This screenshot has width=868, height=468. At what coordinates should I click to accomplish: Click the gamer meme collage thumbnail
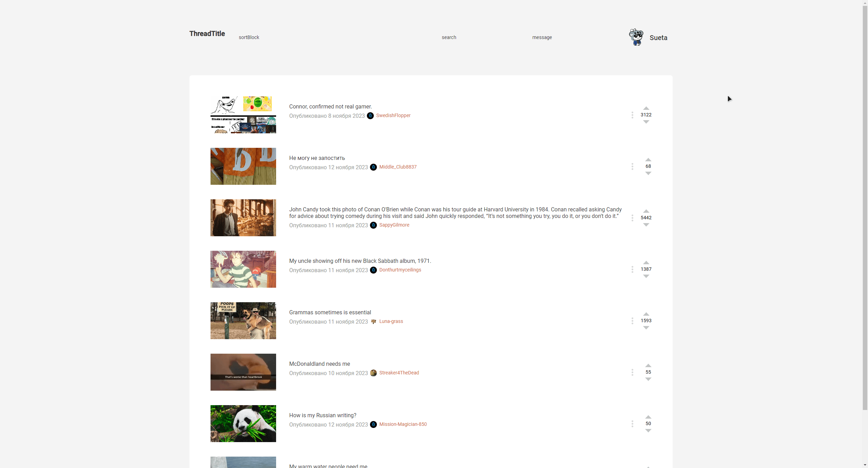[243, 115]
